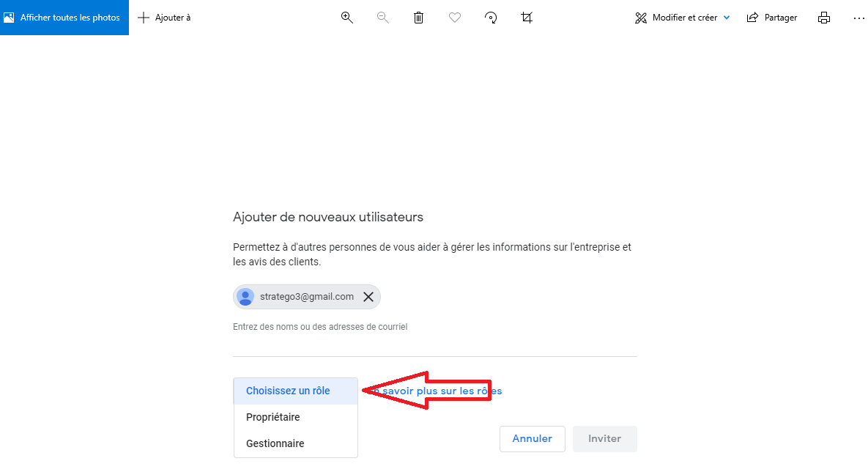Screen dimensions: 868x472
Task: Open the crop tool icon
Action: [527, 17]
